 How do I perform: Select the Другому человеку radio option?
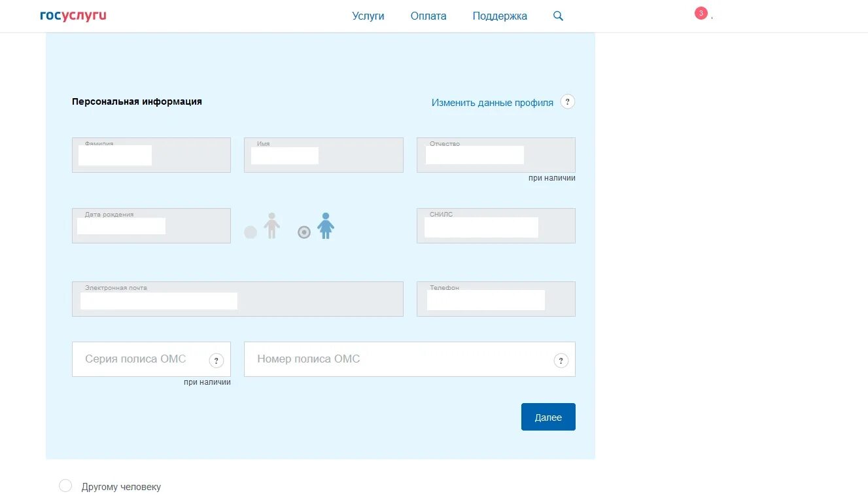click(65, 486)
